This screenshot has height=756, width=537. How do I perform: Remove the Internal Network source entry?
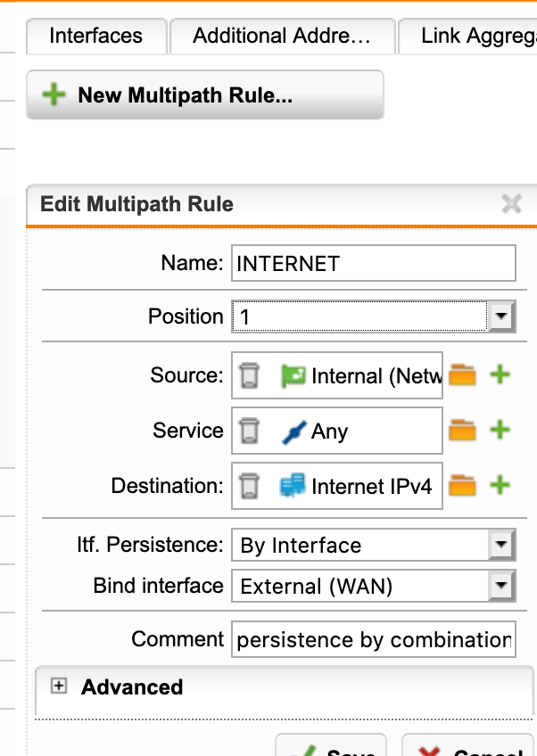coord(249,375)
